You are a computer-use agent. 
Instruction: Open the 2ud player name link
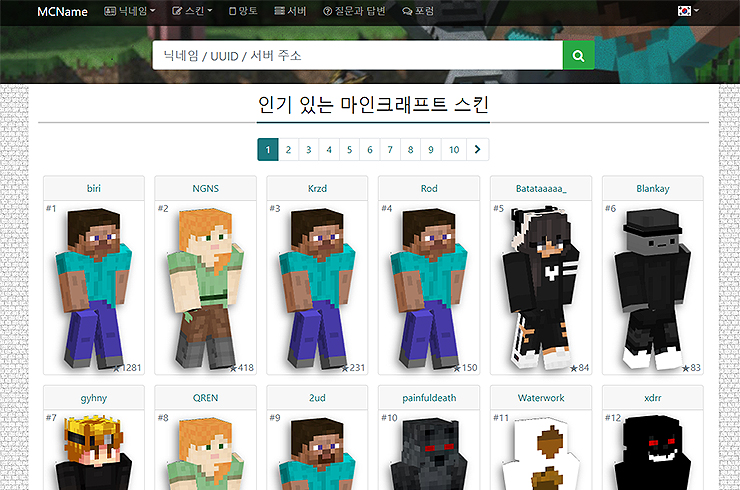317,398
